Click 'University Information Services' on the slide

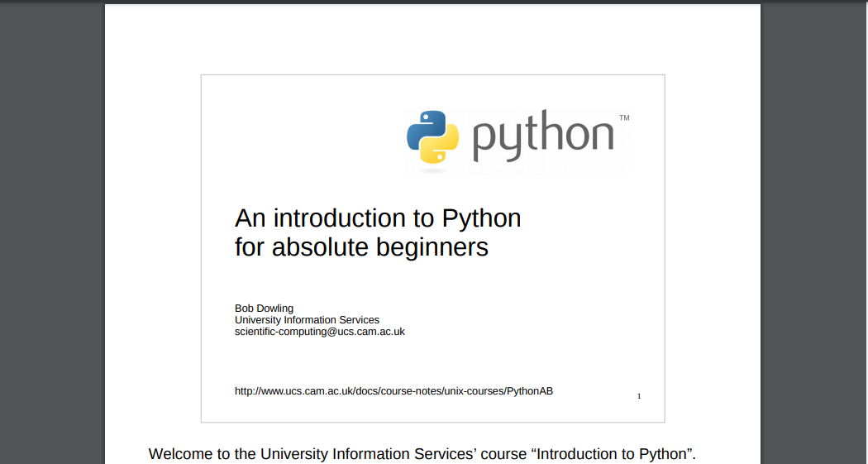(x=307, y=320)
